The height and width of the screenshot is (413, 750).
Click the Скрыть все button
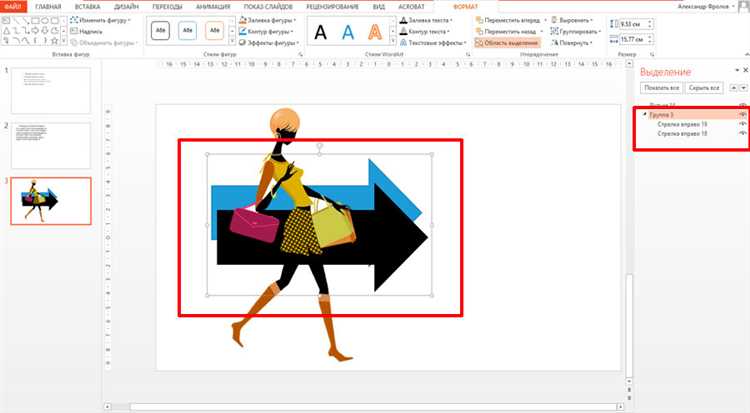(x=704, y=88)
